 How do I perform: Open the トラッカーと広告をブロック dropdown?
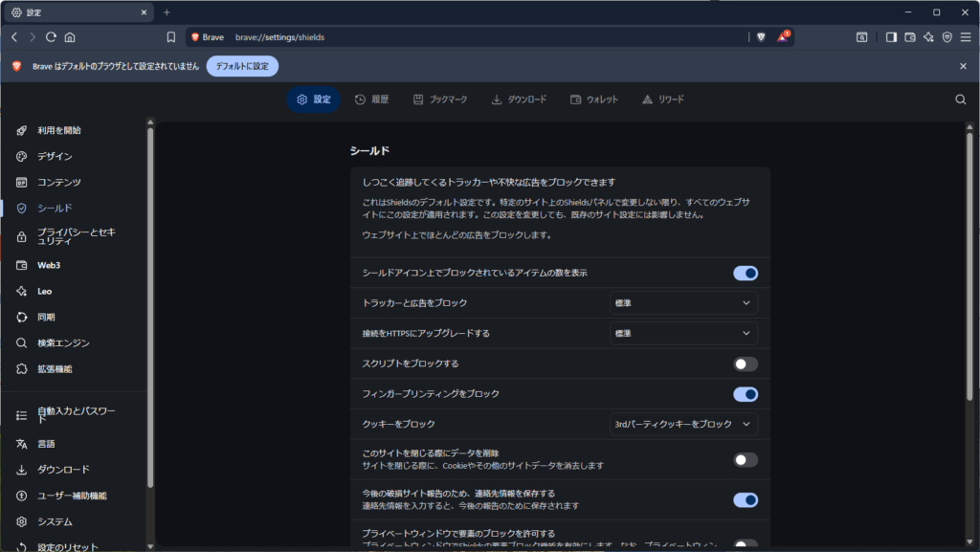[683, 302]
